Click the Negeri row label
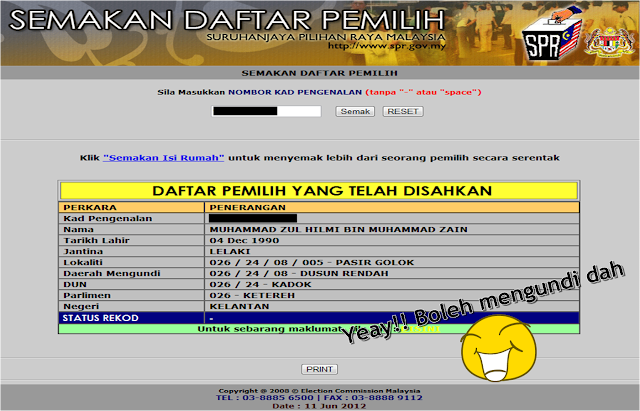This screenshot has height=411, width=640. click(x=81, y=307)
